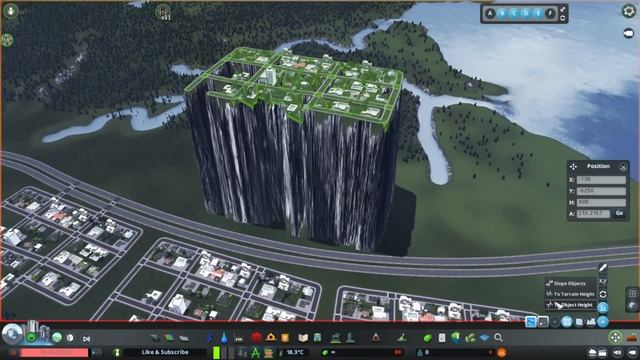Activate the Move It tool
Viewport: 640px width, 360px height.
(x=615, y=337)
